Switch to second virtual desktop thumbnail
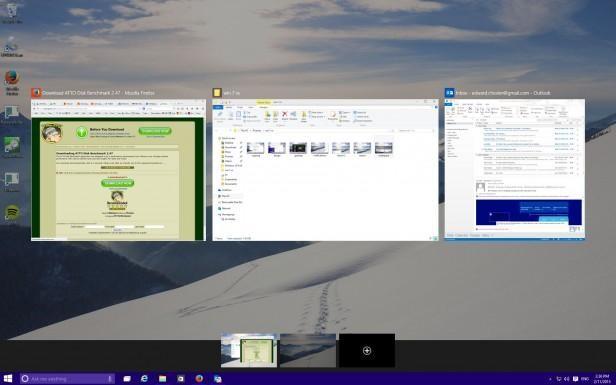This screenshot has width=616, height=385. pyautogui.click(x=308, y=350)
